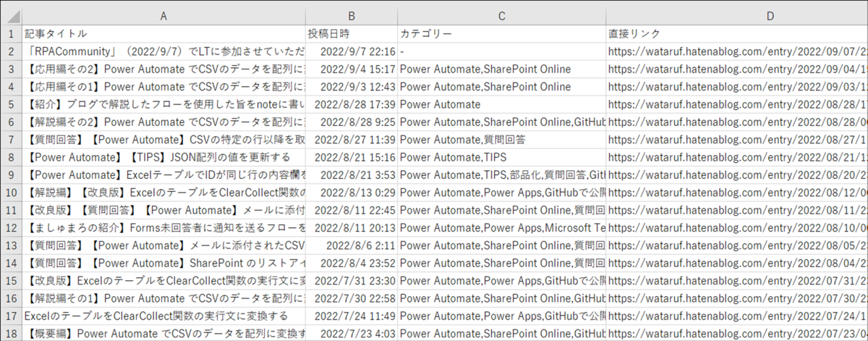868x341 pixels.
Task: Click the カテゴリー header cell
Action: (x=501, y=34)
